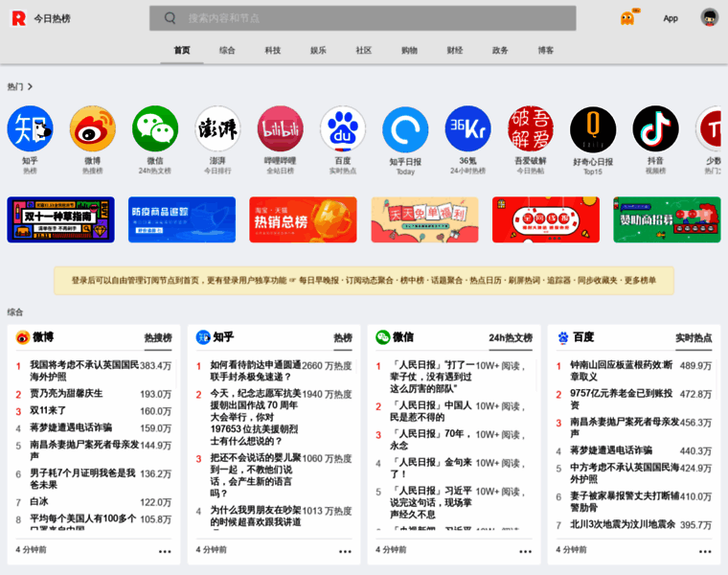
Task: Open 知乎 question 把还不会说话的婴儿聚到一起
Action: click(256, 475)
